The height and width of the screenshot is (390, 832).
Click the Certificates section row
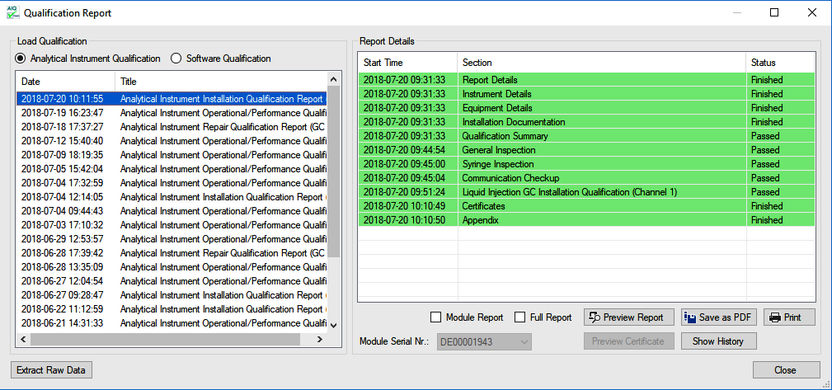pyautogui.click(x=587, y=206)
